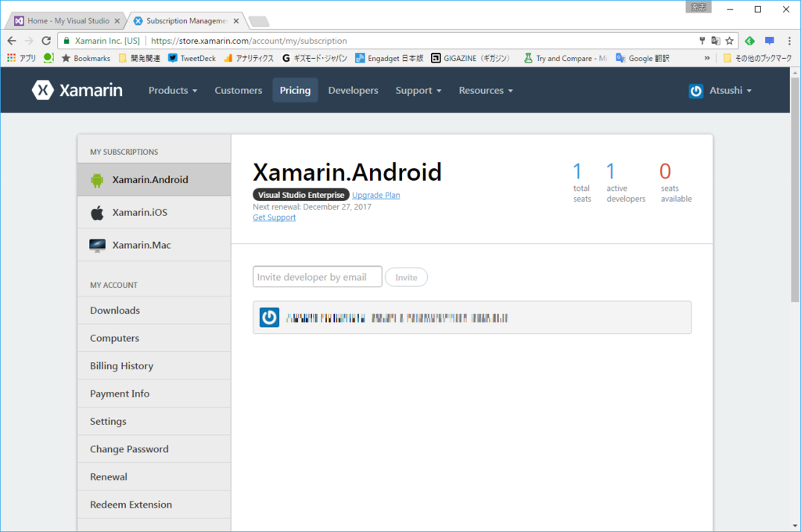The width and height of the screenshot is (801, 532).
Task: Click the secure lock icon in address bar
Action: [x=66, y=41]
